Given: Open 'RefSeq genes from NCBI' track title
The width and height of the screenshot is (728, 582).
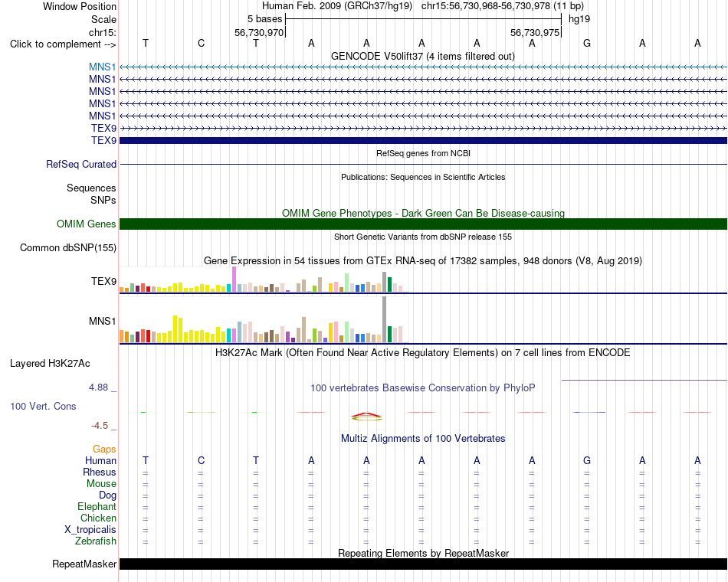Looking at the screenshot, I should click(423, 153).
